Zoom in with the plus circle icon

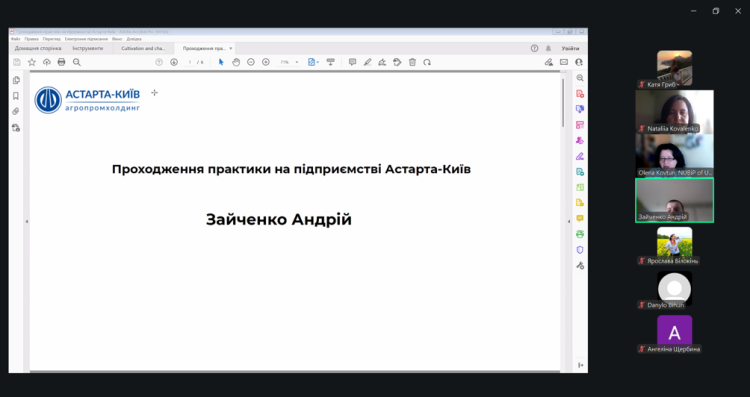tap(265, 62)
